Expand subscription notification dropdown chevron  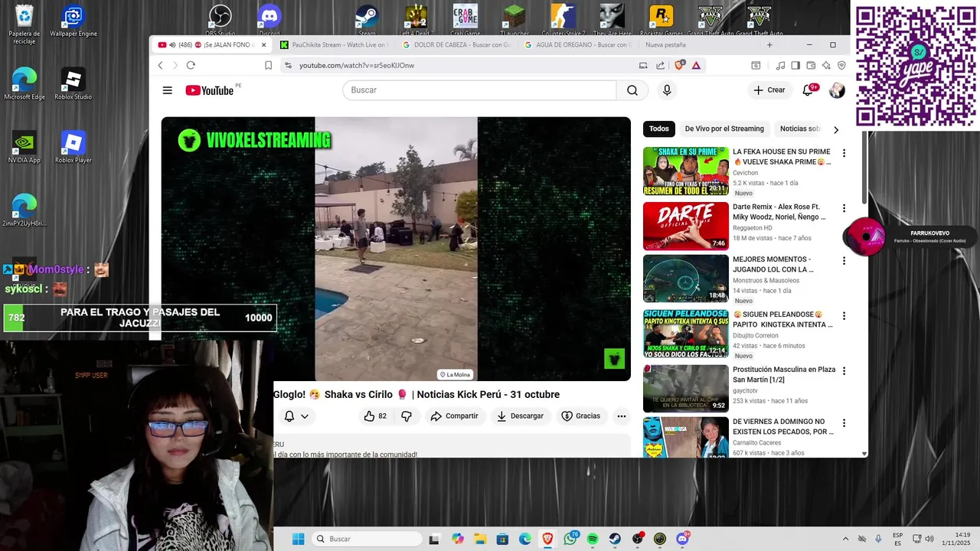pos(305,416)
